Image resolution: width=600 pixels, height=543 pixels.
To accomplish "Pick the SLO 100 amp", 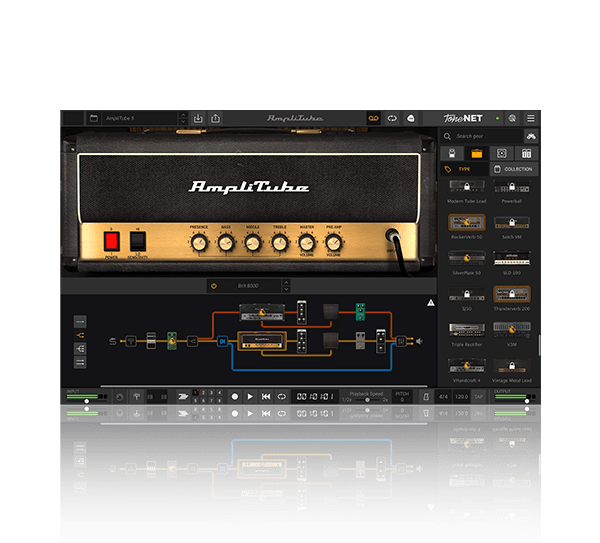I will 512,258.
